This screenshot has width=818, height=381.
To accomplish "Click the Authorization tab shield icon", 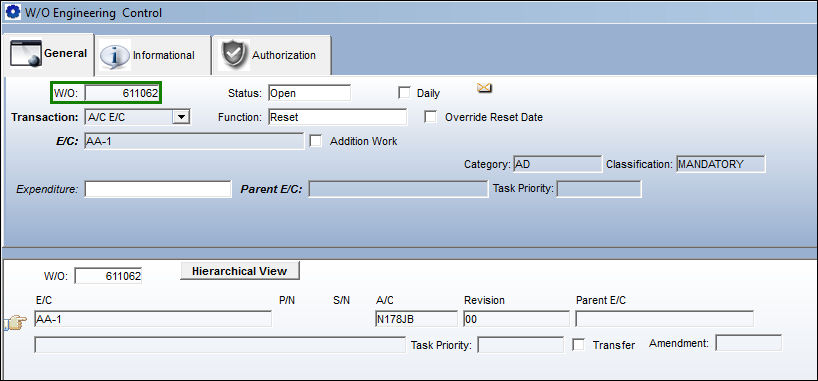I will (234, 55).
